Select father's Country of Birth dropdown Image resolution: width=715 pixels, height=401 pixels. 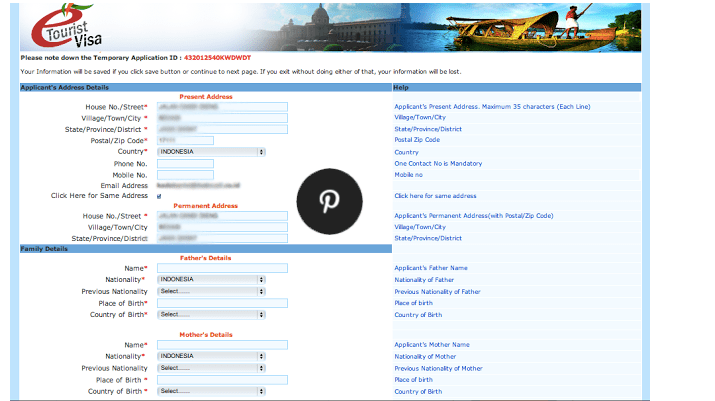click(x=211, y=314)
